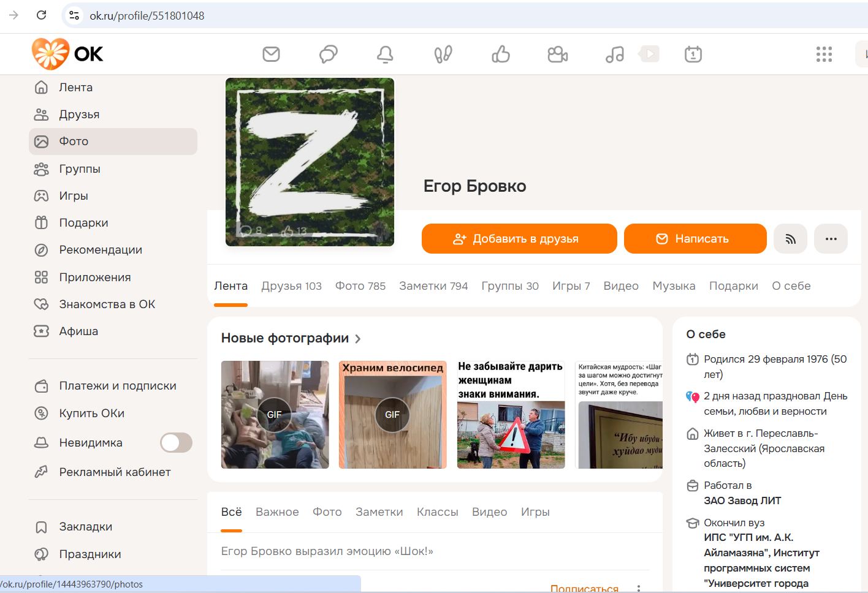The width and height of the screenshot is (868, 593).
Task: Open Купить ОКи
Action: pyautogui.click(x=113, y=413)
